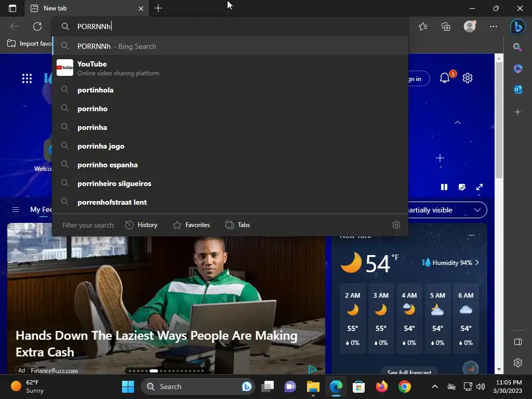Pick porrinho espanha suggestion
The image size is (532, 399).
(230, 165)
